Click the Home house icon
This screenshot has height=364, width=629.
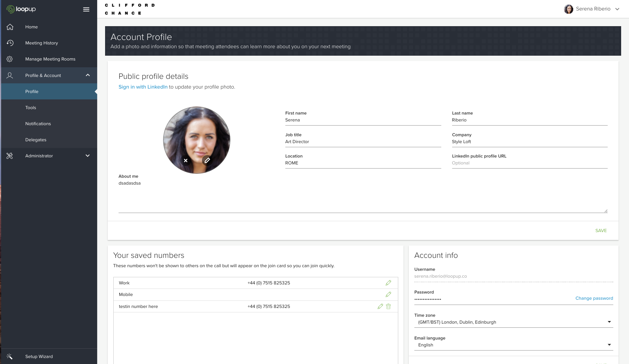10,27
